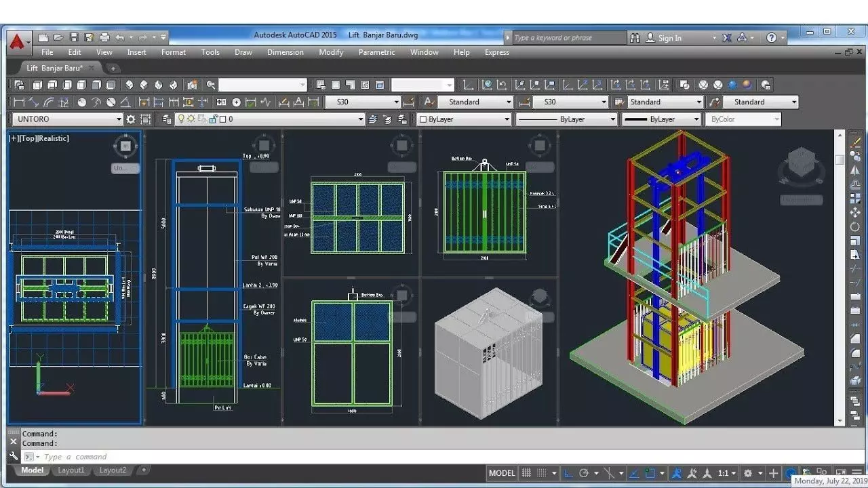Close the Lift Banjar Baru drawing tab
Screen dimensions: 868x488
[92, 68]
